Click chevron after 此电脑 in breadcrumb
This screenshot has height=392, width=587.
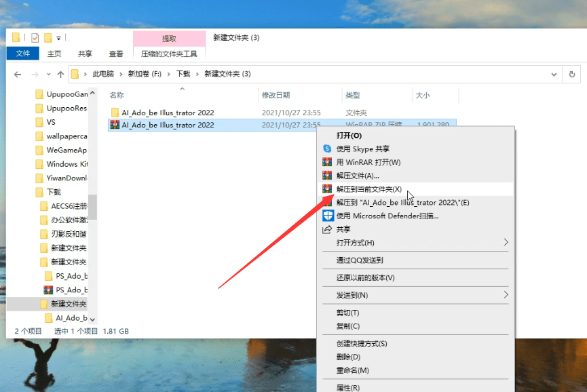(x=121, y=74)
